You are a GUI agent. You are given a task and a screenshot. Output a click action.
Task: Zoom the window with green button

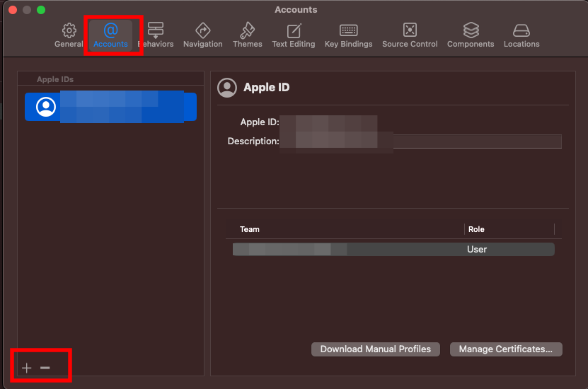tap(41, 10)
